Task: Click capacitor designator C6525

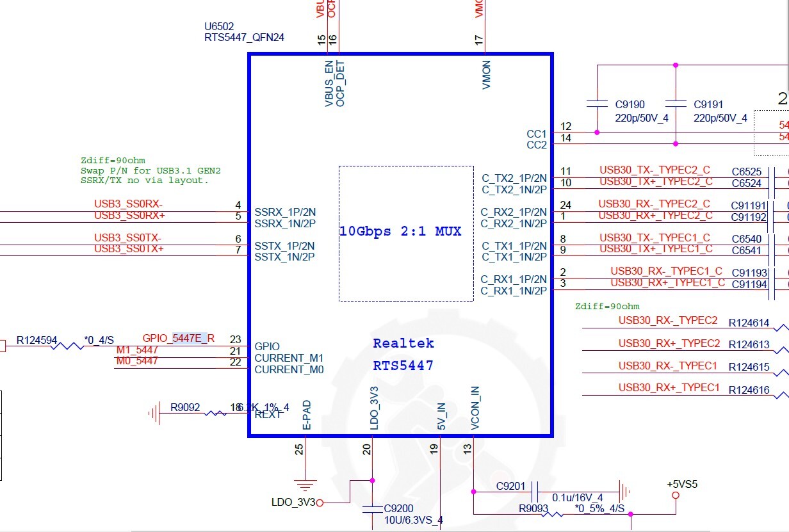Action: tap(747, 172)
